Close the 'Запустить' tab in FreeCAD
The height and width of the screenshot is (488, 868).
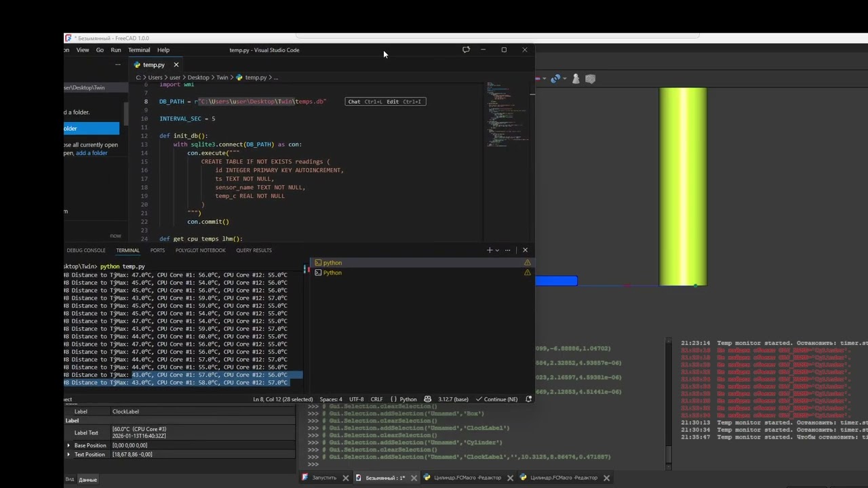point(346,478)
